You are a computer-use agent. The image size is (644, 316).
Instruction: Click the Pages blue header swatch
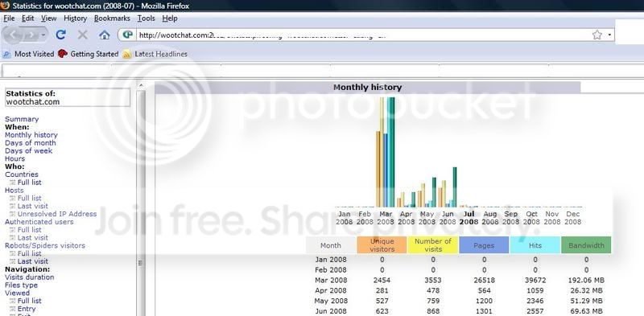pyautogui.click(x=484, y=245)
